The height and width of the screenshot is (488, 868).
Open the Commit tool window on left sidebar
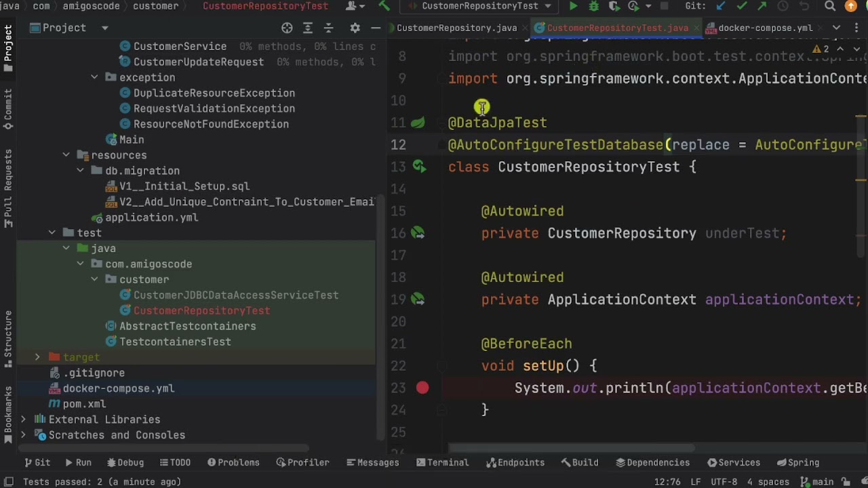click(8, 109)
